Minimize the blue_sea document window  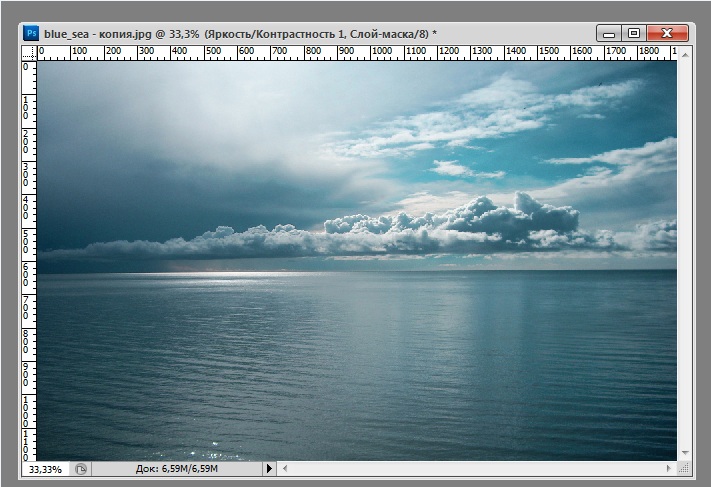point(609,34)
